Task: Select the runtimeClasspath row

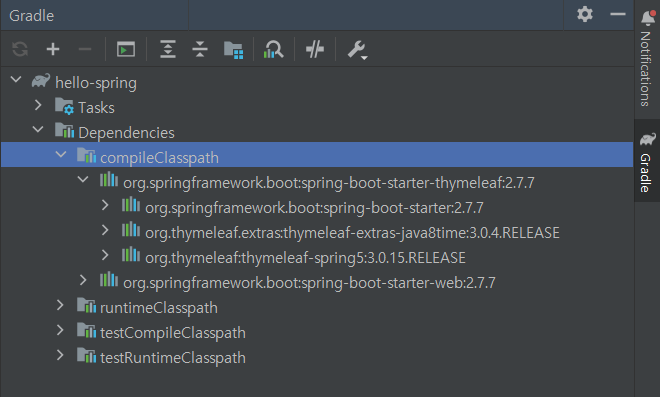Action: coord(317,307)
